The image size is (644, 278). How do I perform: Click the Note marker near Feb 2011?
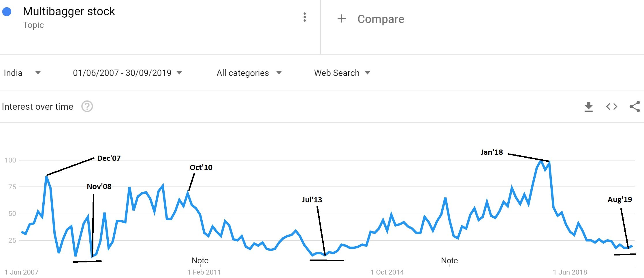click(200, 260)
